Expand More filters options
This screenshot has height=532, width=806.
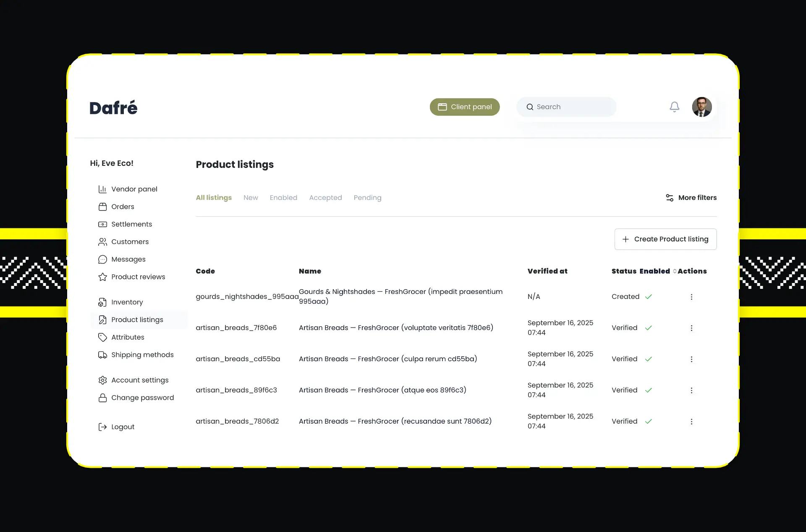point(691,198)
